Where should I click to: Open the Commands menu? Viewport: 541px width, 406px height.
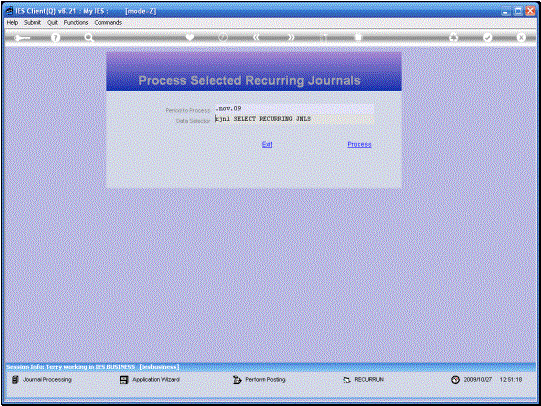[108, 22]
